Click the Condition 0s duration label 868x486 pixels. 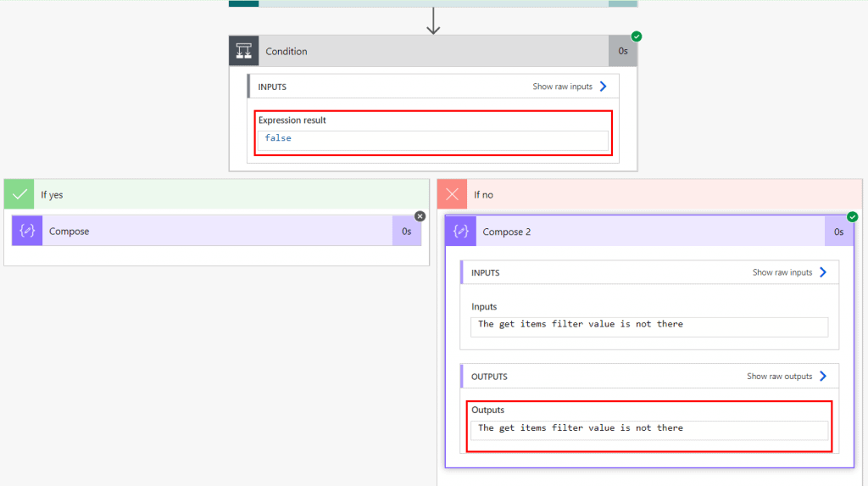pyautogui.click(x=623, y=51)
